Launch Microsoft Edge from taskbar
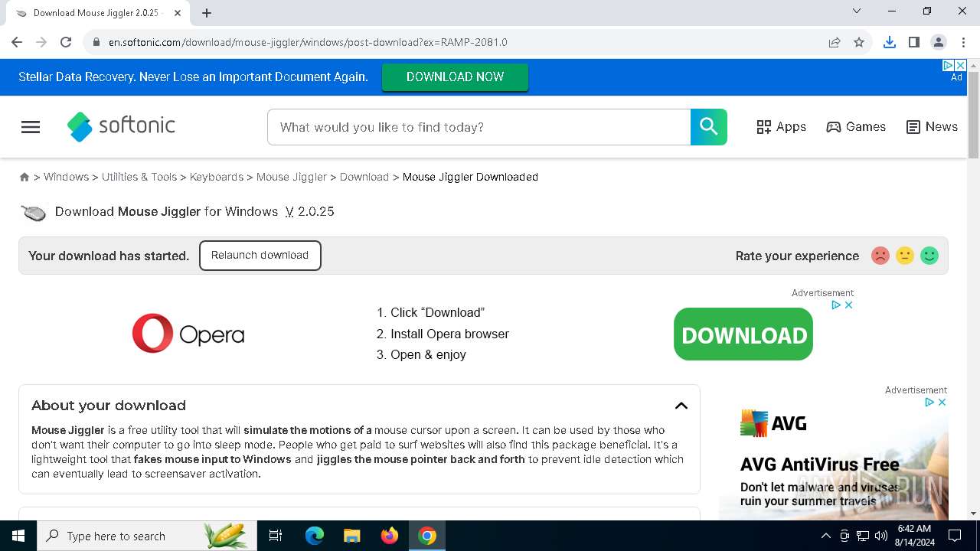 tap(315, 536)
